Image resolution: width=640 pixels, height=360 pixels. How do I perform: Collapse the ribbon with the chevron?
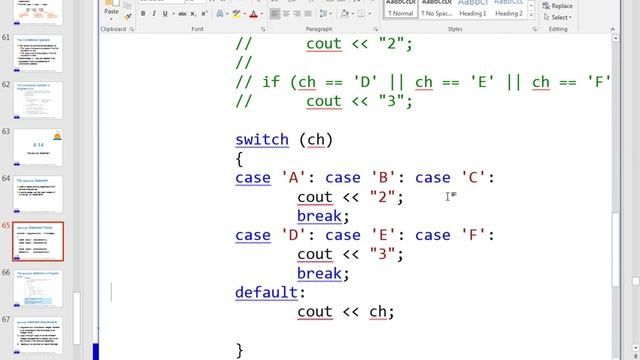coord(612,29)
